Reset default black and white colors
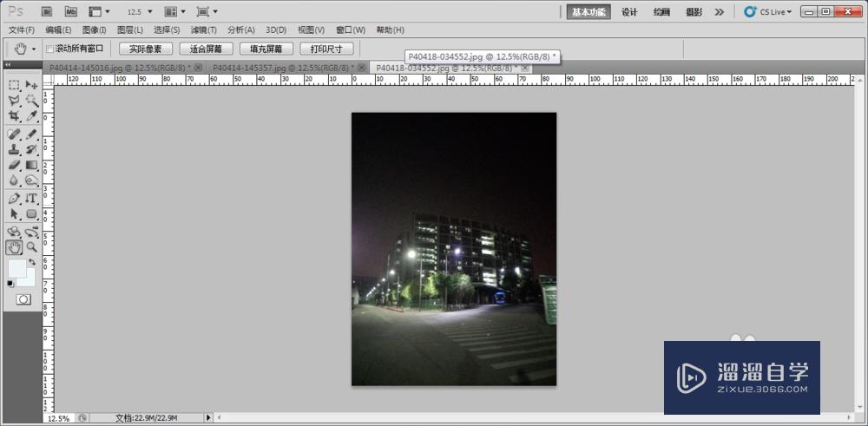Viewport: 868px width, 426px height. pyautogui.click(x=10, y=283)
